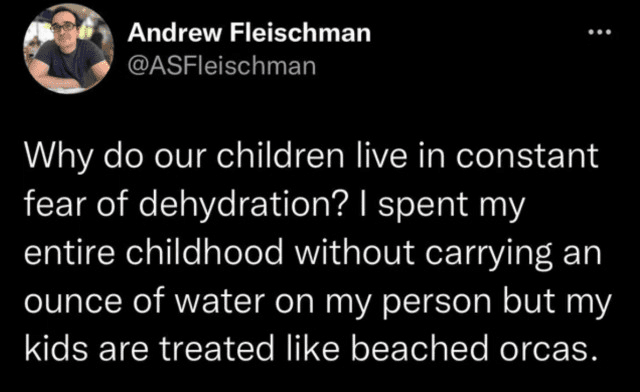This screenshot has width=640, height=392.
Task: Click the @ASFleischman handle
Action: (222, 66)
